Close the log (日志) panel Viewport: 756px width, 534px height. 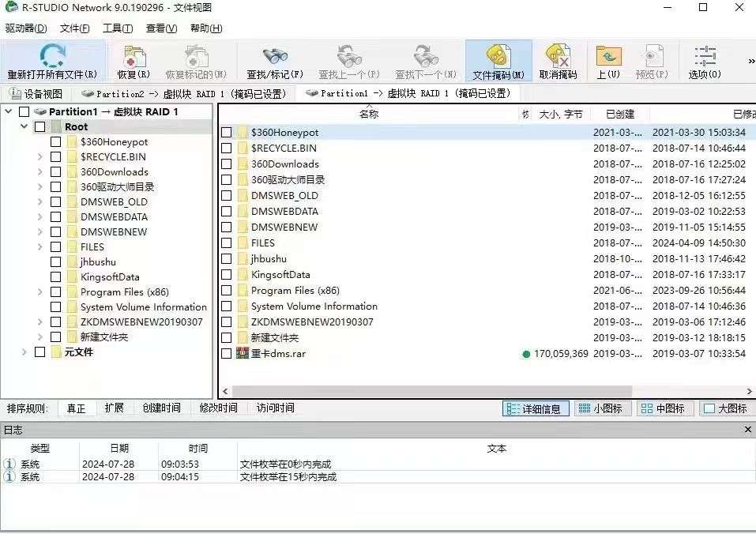(x=748, y=429)
